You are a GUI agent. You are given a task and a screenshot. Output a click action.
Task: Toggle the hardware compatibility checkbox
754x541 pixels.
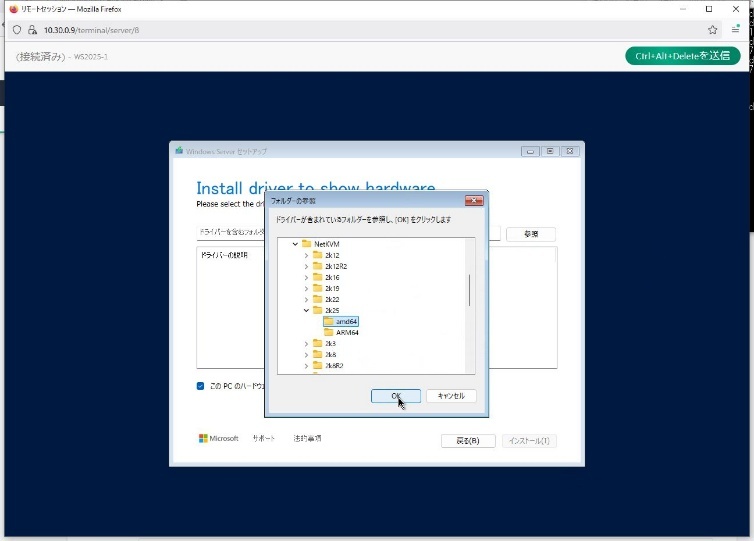tap(201, 385)
